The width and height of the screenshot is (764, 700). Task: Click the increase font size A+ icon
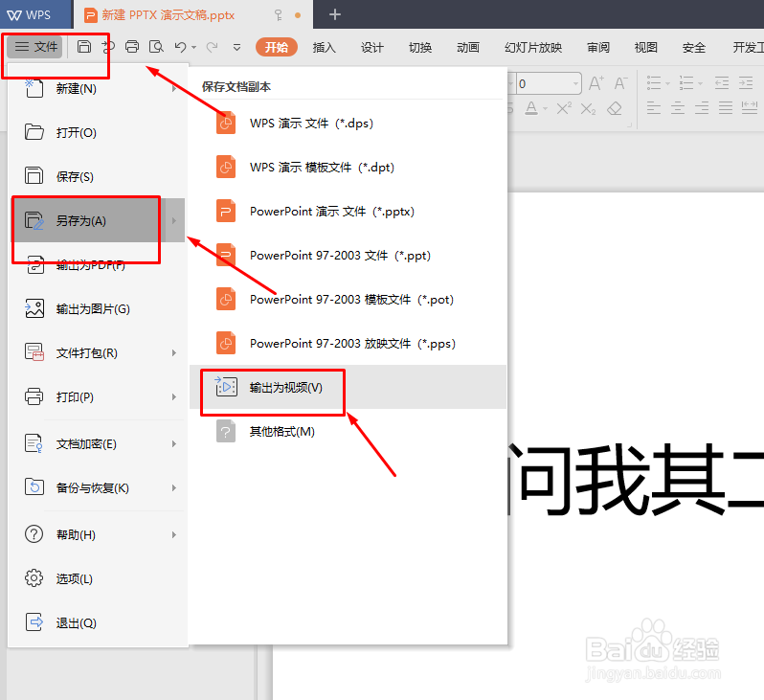pos(596,83)
